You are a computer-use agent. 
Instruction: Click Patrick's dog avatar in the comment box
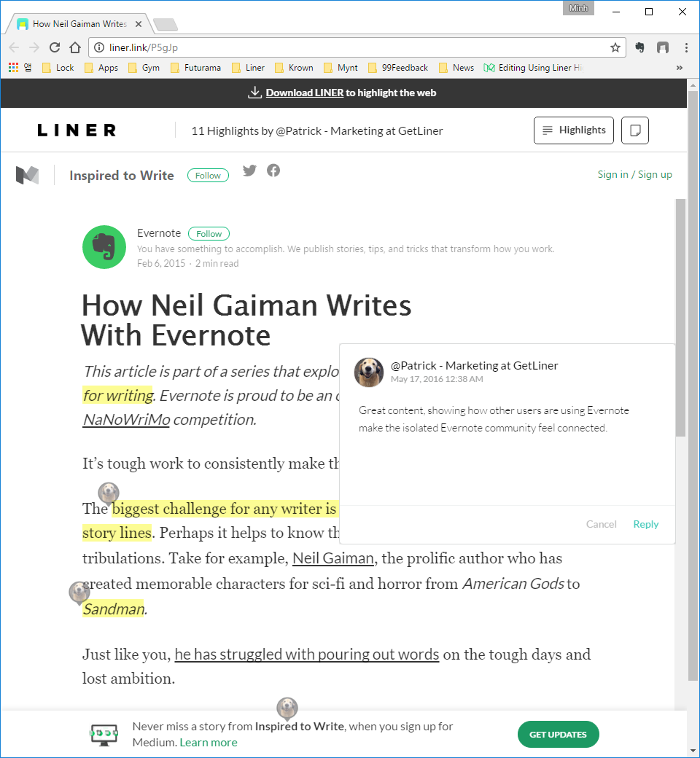pyautogui.click(x=369, y=372)
